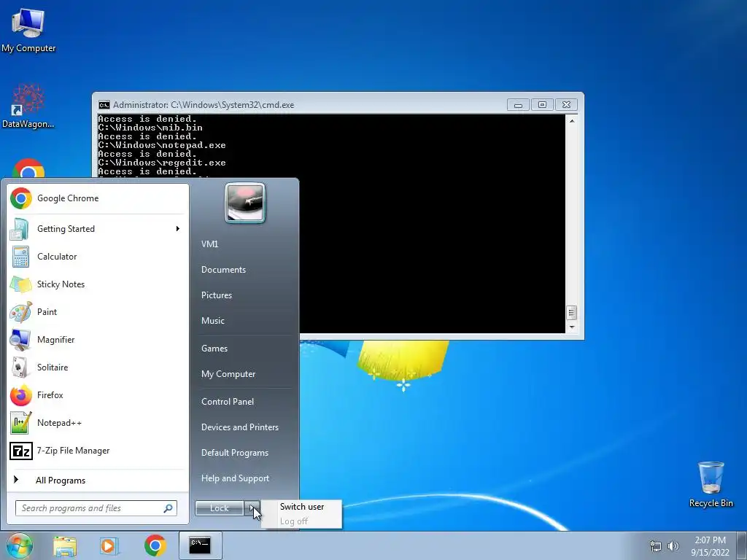Open volume speaker icon in tray
747x560 pixels.
pos(673,546)
